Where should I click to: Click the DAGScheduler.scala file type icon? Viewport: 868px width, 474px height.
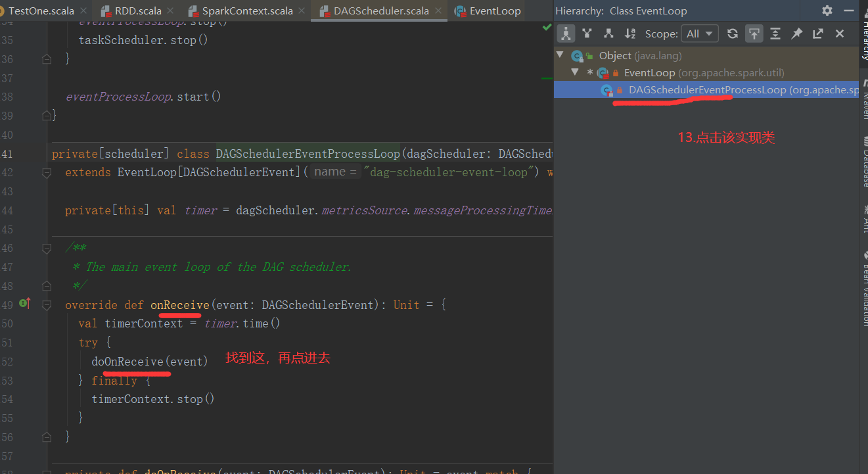[x=324, y=11]
